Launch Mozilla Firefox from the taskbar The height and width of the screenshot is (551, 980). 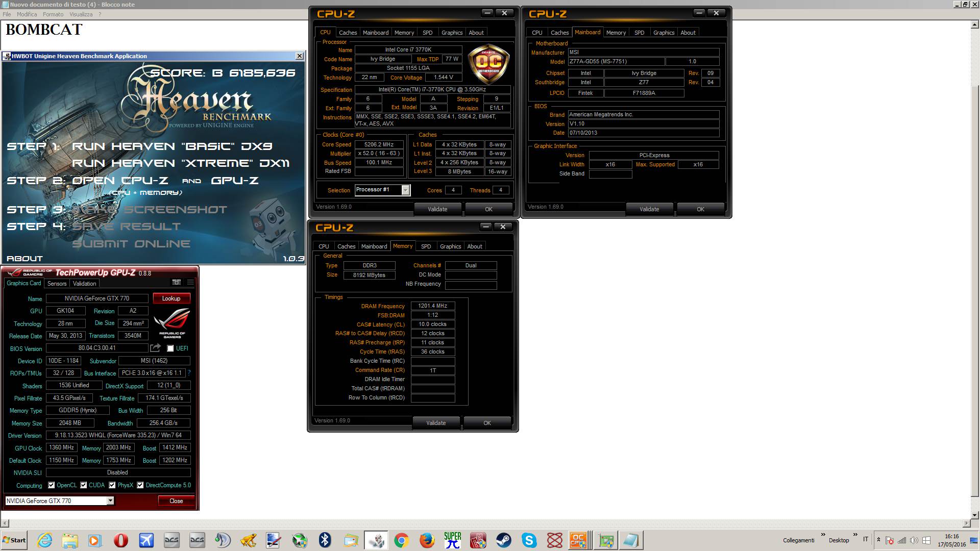point(427,540)
